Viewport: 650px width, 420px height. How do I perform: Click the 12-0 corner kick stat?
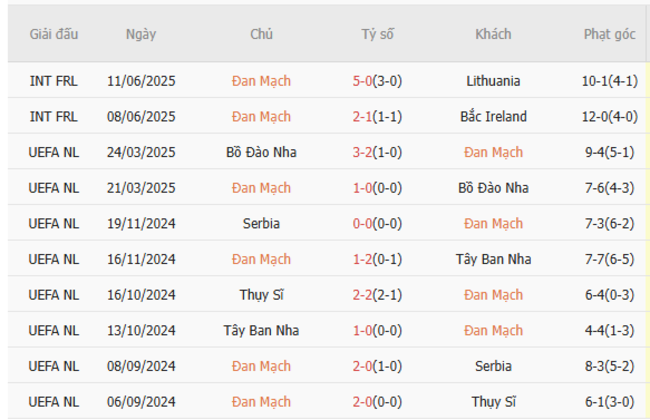click(x=609, y=117)
